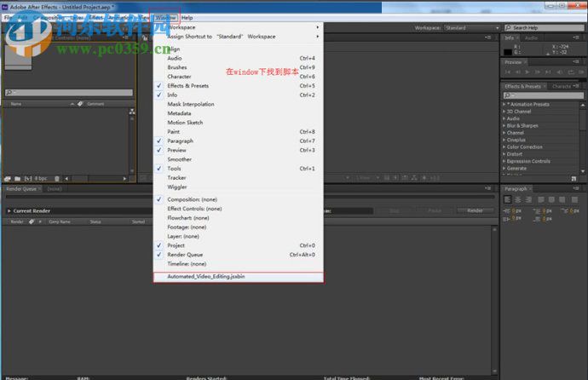The width and height of the screenshot is (588, 380).
Task: Uncheck Effects & Presets in Window menu
Action: tap(239, 86)
